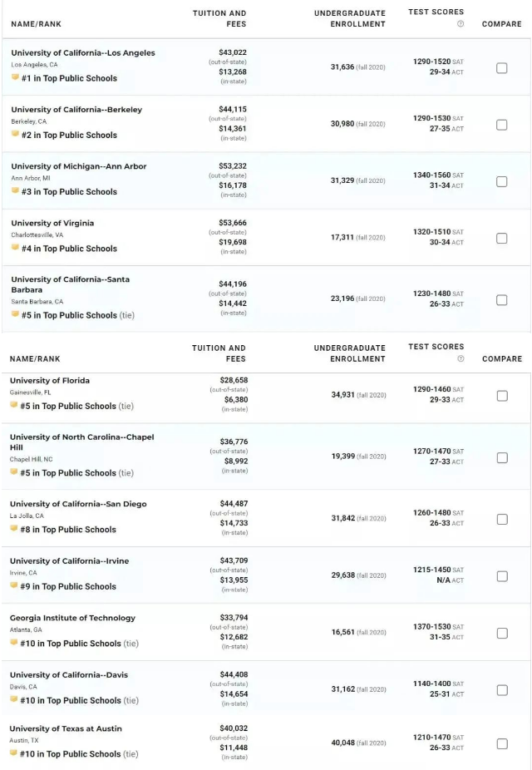Follow the Georgia Institute of Technology link
The width and height of the screenshot is (532, 770).
(x=72, y=618)
